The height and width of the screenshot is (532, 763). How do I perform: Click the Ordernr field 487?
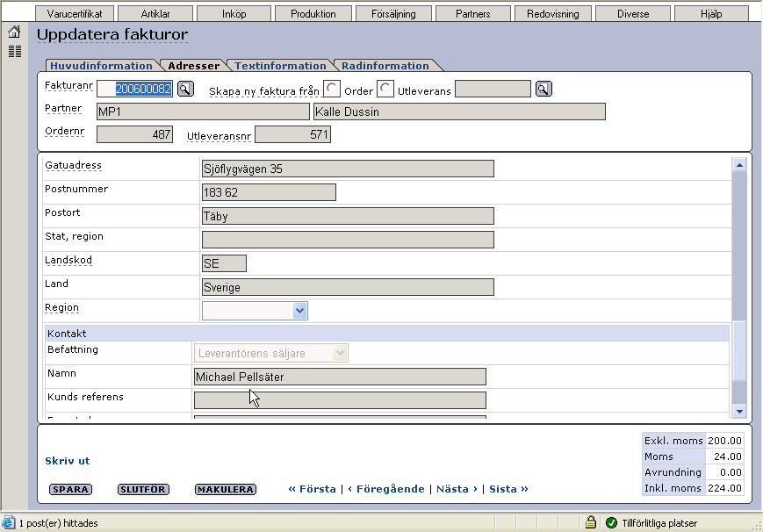tap(135, 134)
